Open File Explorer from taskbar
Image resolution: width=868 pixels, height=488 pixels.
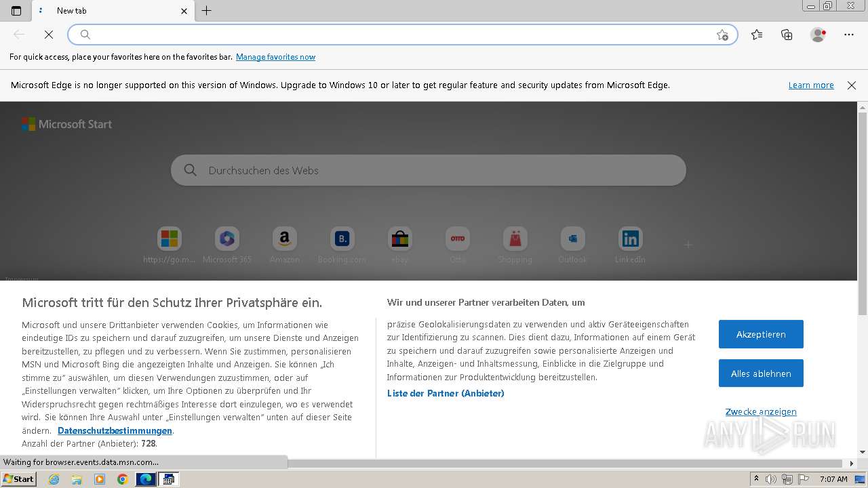click(x=77, y=479)
